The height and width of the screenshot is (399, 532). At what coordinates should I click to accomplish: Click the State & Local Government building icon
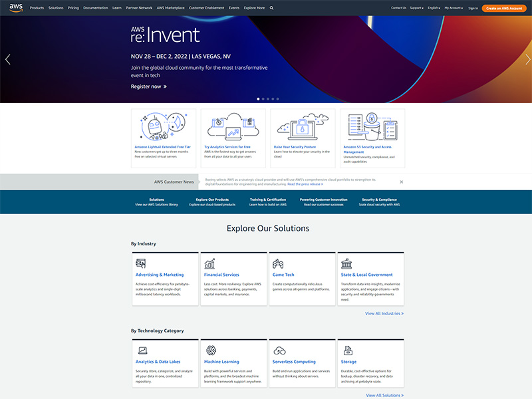click(x=346, y=263)
